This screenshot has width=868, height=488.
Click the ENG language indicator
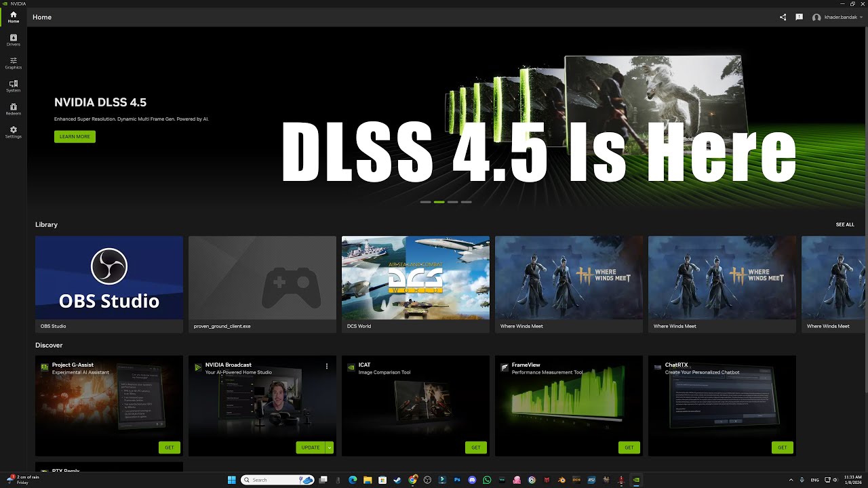(x=814, y=480)
